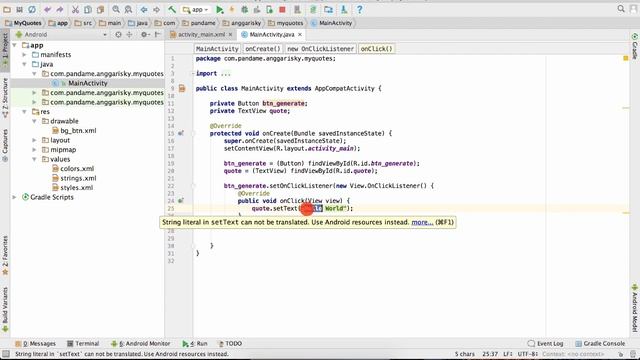Collapse the res folder
The height and width of the screenshot is (360, 640).
[x=24, y=111]
